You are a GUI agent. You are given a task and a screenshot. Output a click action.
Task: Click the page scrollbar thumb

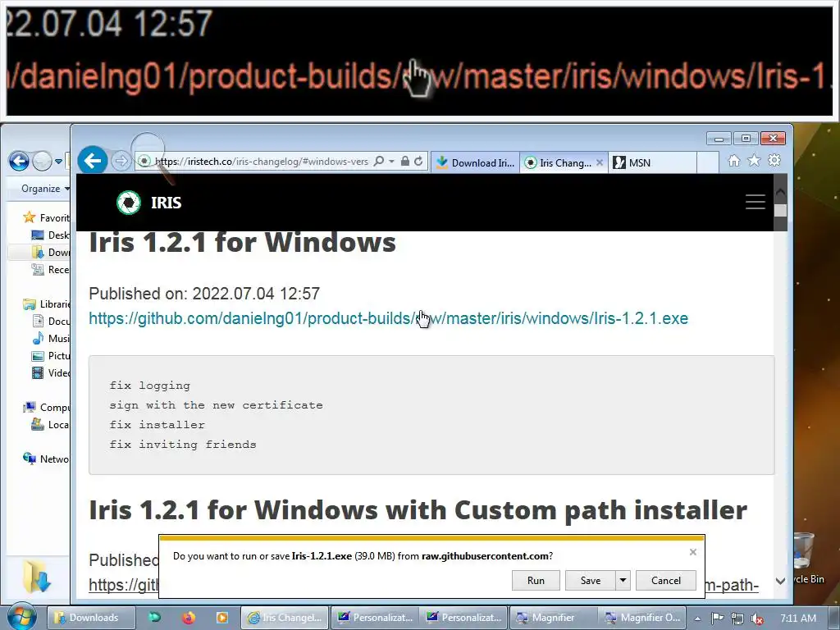pos(781,211)
